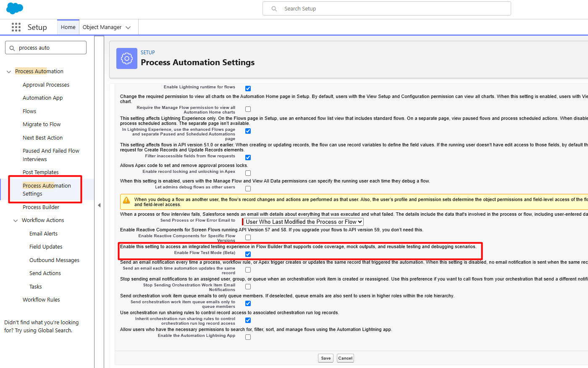Collapse the Process Automation tree section
Image resolution: width=588 pixels, height=368 pixels.
(9, 71)
